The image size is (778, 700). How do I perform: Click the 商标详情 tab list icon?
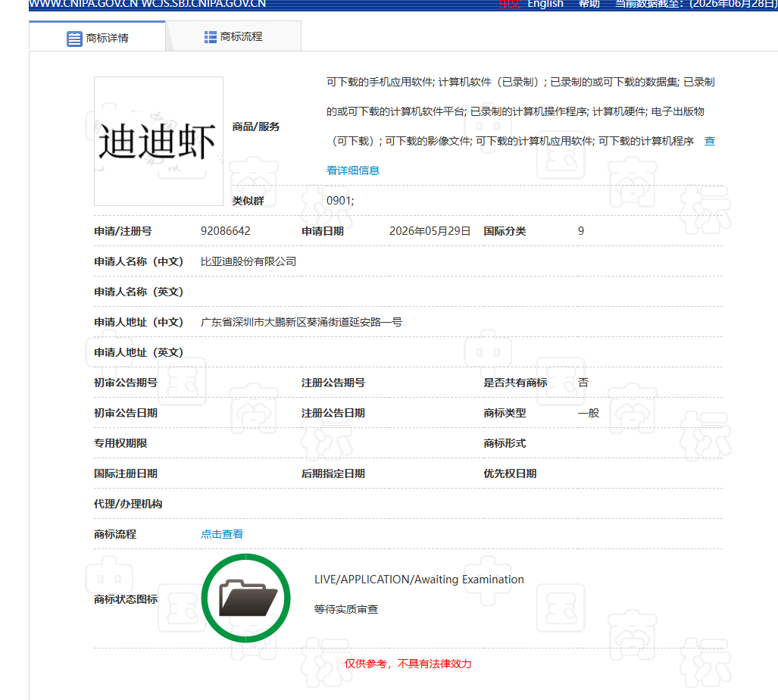[x=74, y=39]
